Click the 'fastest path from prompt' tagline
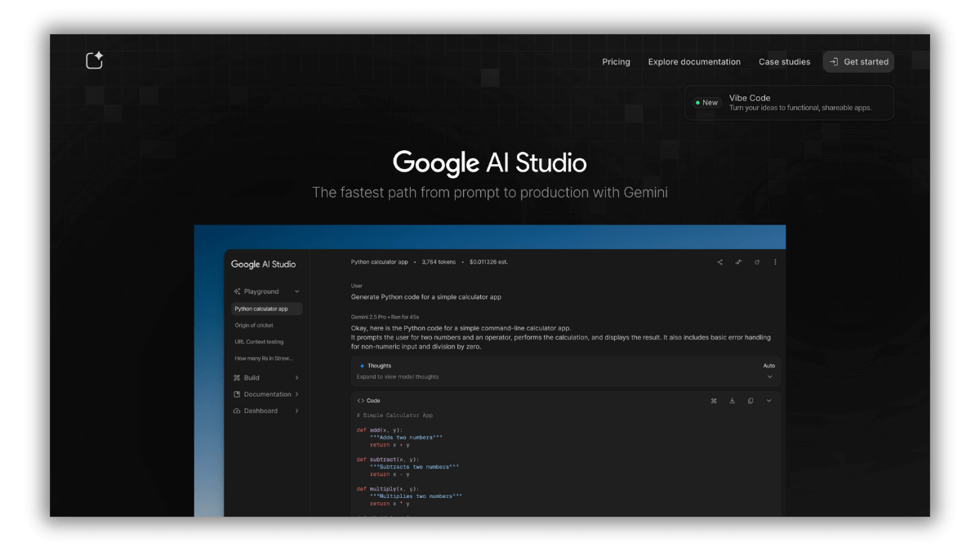The image size is (980, 551). click(x=490, y=193)
